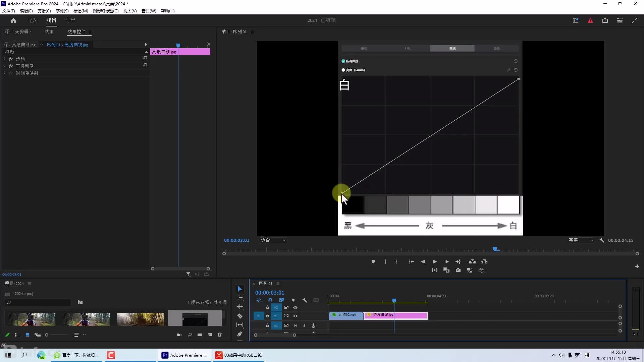The width and height of the screenshot is (644, 362).
Task: Open the 剪辑(C) menu
Action: 44,11
